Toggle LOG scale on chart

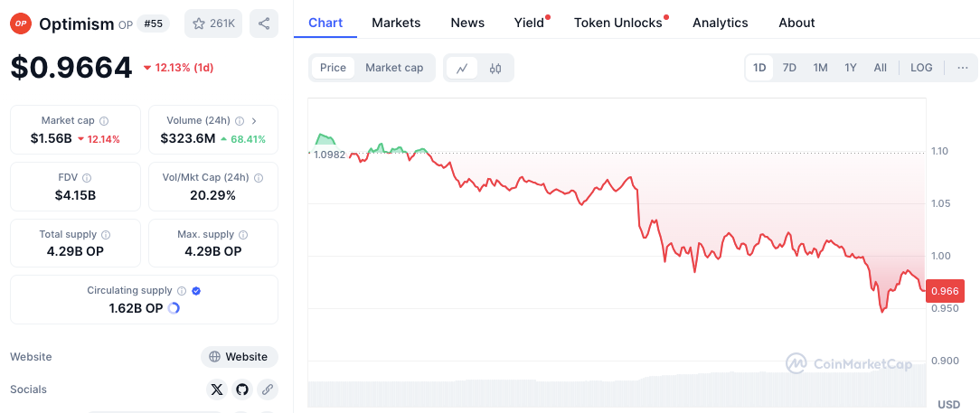[x=921, y=68]
